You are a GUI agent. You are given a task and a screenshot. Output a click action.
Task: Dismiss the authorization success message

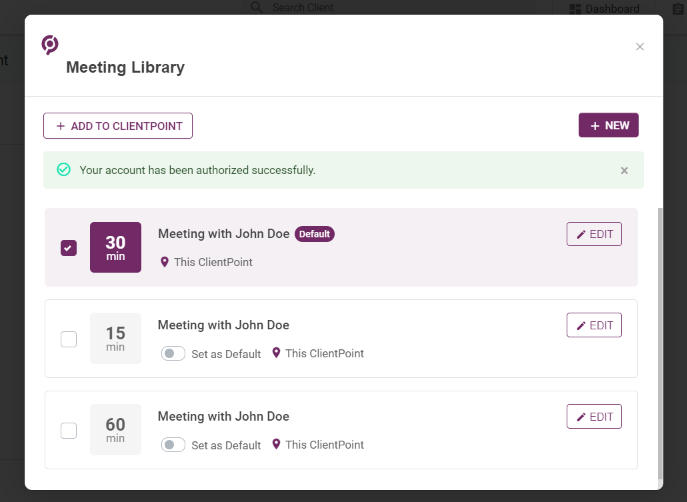click(x=624, y=170)
